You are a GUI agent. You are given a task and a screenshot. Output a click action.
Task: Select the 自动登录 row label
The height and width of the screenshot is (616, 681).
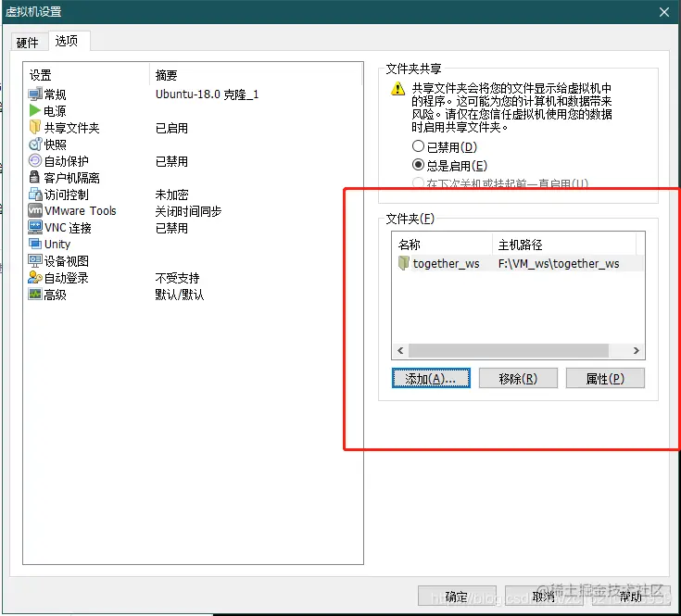(x=66, y=277)
